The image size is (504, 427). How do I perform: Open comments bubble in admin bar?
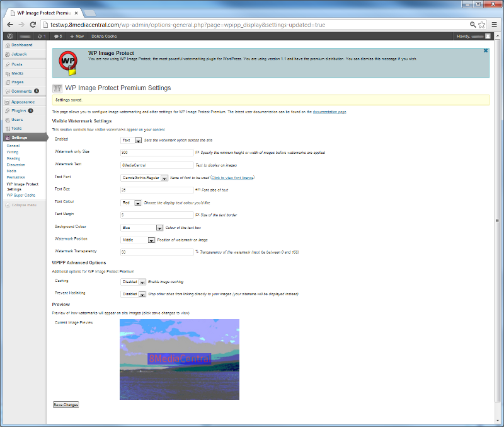[58, 37]
